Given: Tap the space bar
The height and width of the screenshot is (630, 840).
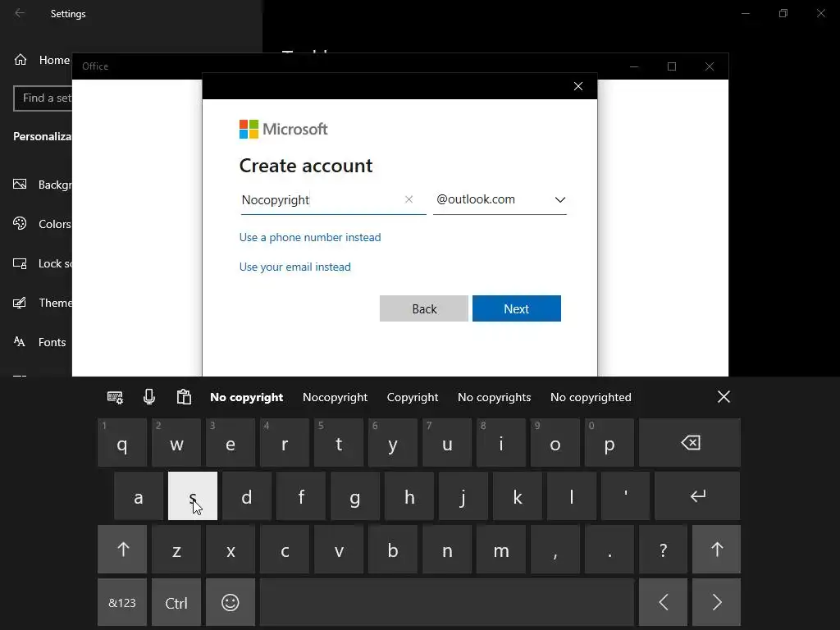Looking at the screenshot, I should [447, 602].
